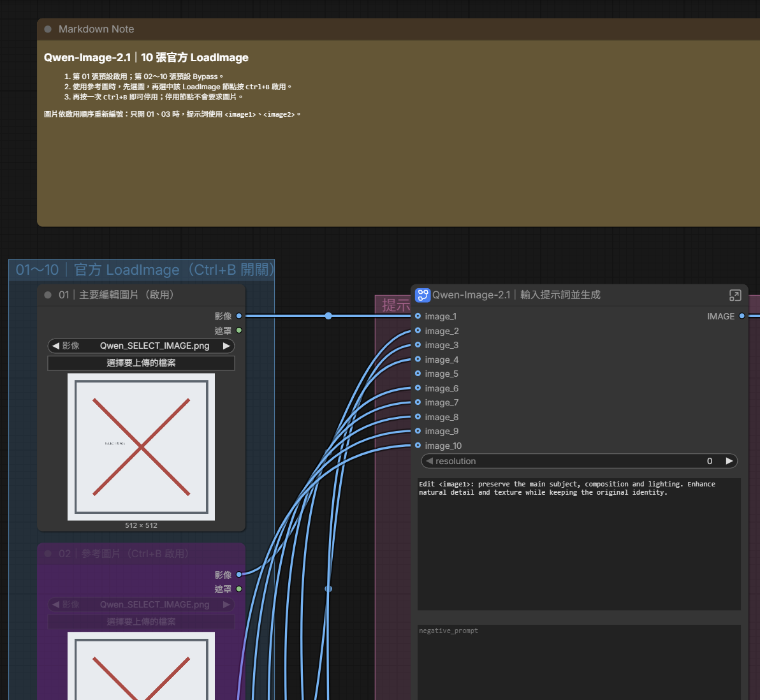Click the 影像 output socket of node 02
The height and width of the screenshot is (700, 760).
click(x=239, y=574)
